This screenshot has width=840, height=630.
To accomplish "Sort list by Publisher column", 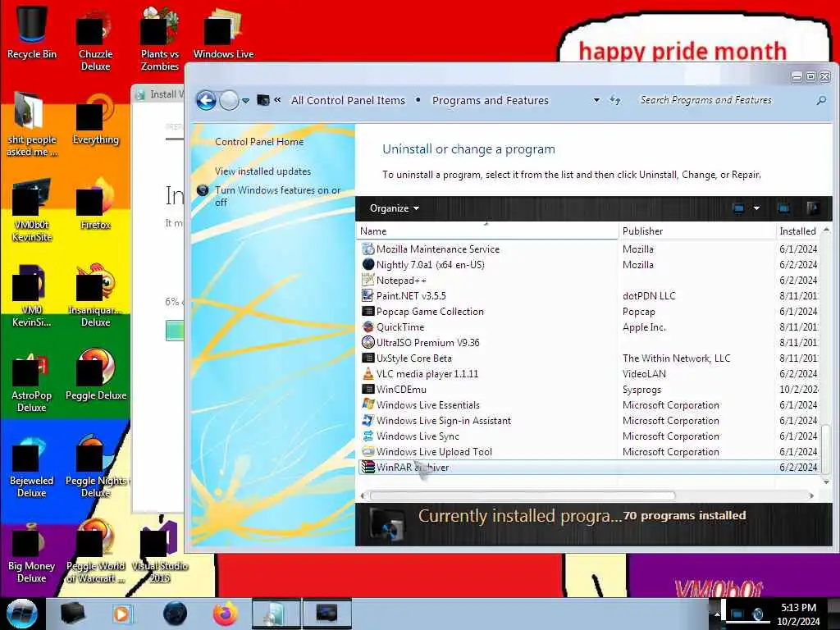I will click(x=696, y=231).
